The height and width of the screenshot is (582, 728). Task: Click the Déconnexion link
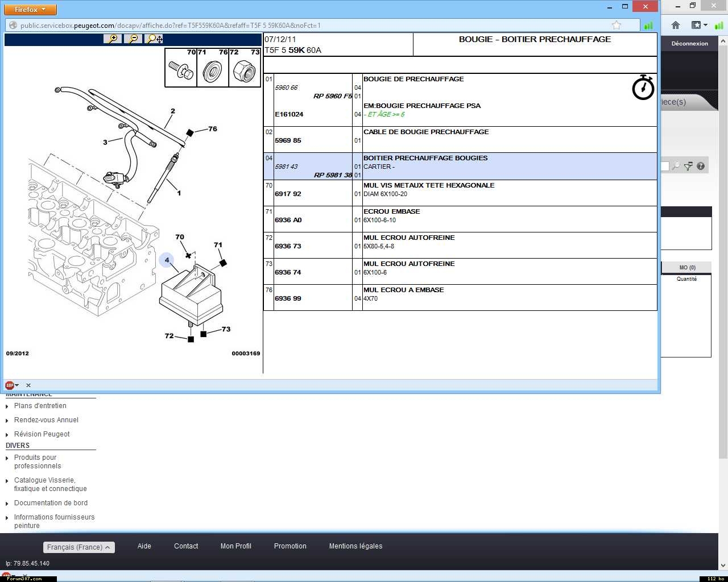point(689,44)
